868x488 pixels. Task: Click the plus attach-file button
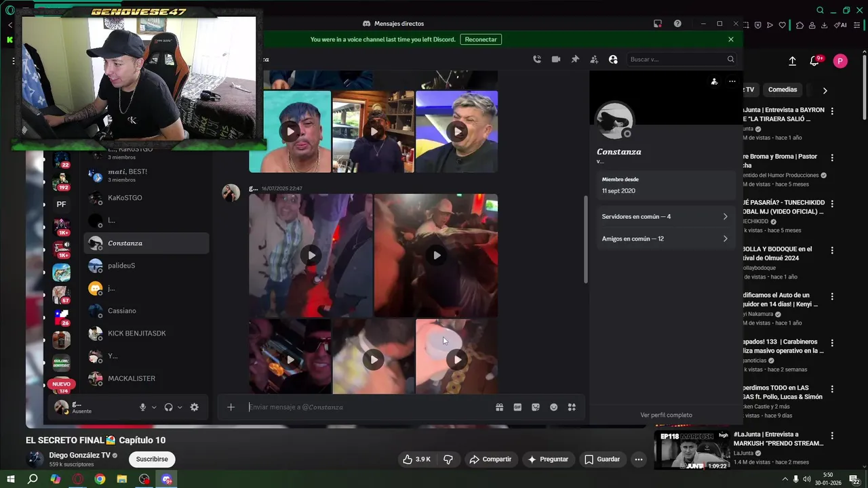231,407
